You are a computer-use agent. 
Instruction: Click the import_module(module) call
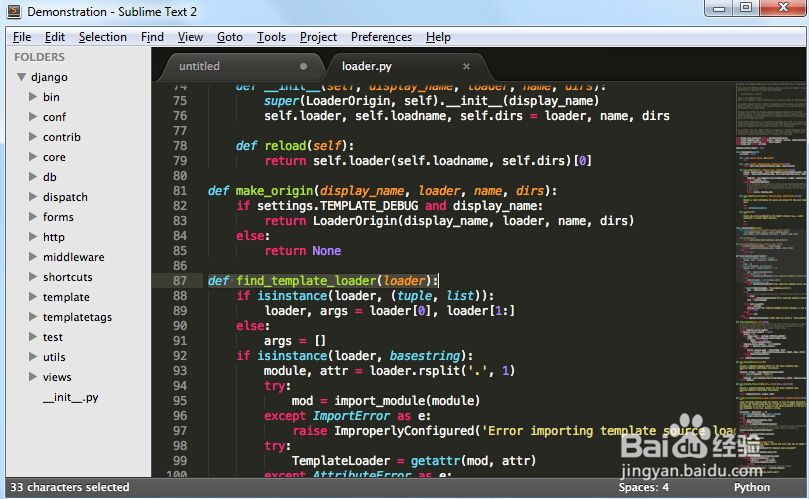[x=407, y=401]
